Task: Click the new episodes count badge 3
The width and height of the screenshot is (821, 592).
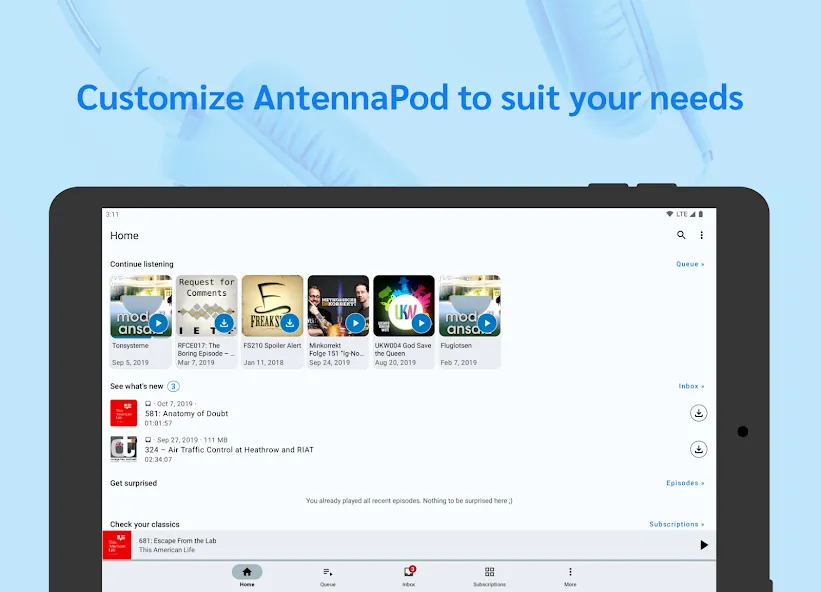Action: click(173, 386)
